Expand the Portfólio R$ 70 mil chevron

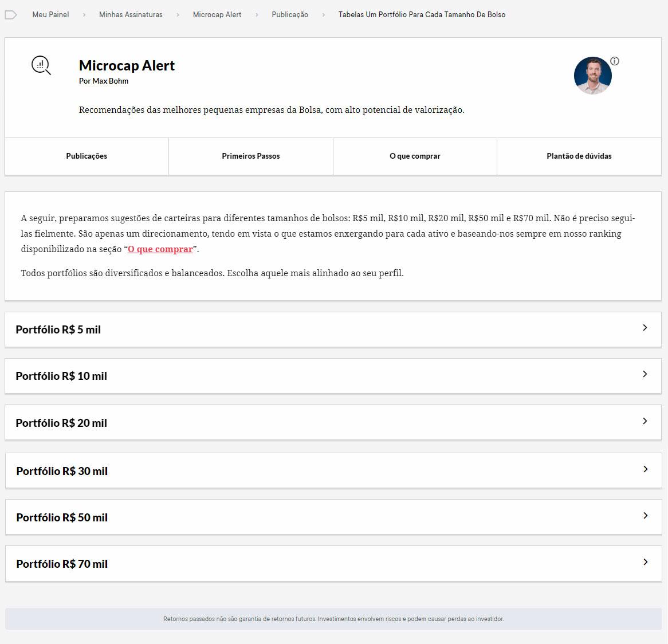tap(645, 562)
